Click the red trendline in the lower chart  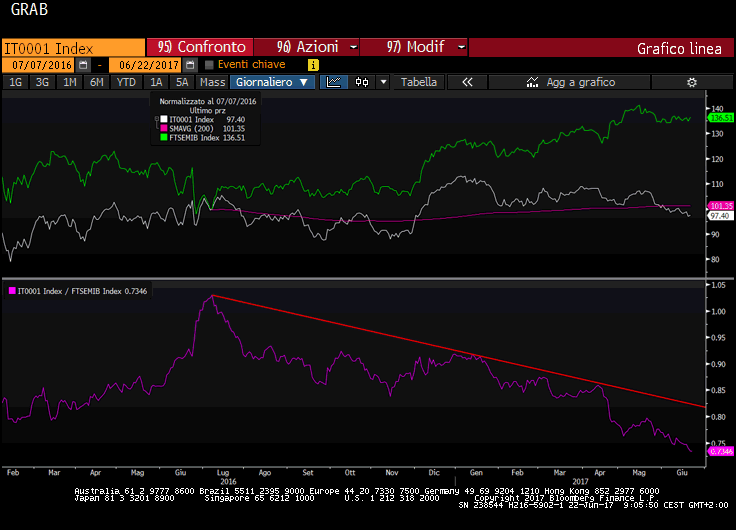pos(458,351)
